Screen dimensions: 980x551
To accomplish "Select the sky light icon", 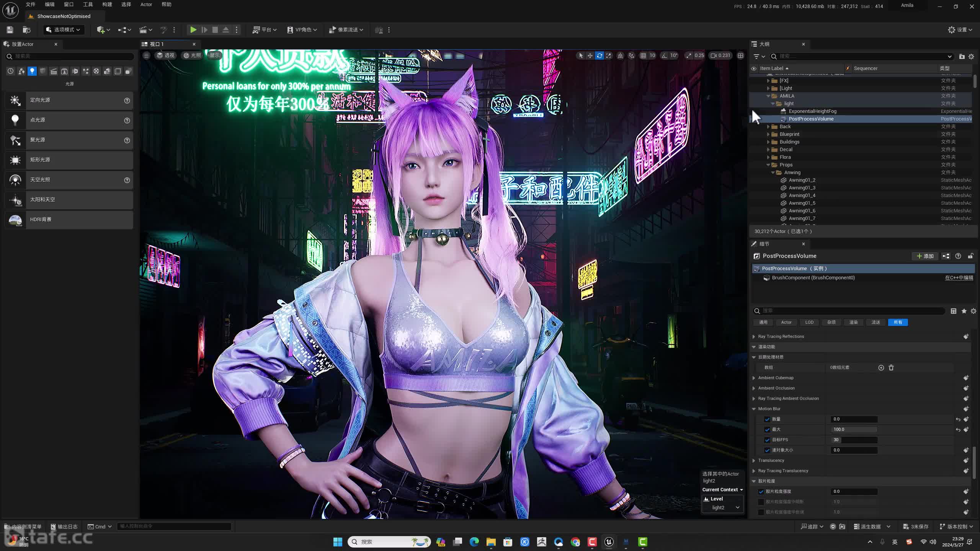I will click(x=15, y=180).
